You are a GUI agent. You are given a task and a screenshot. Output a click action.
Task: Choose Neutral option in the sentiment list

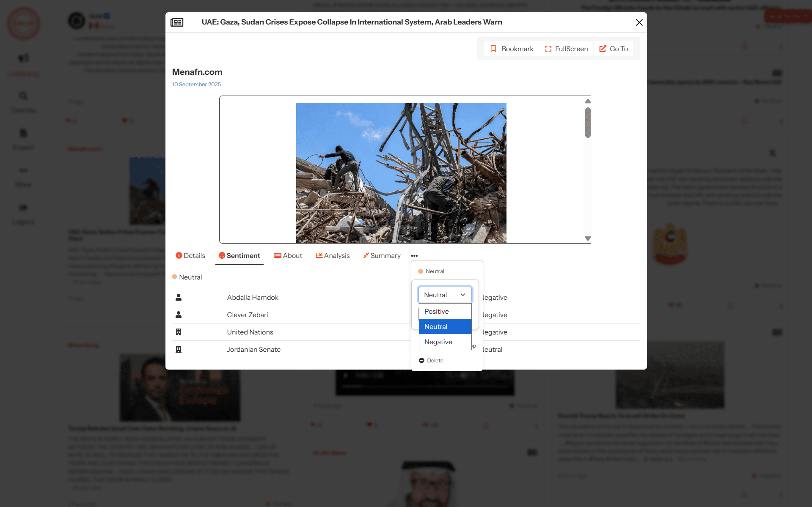445,326
